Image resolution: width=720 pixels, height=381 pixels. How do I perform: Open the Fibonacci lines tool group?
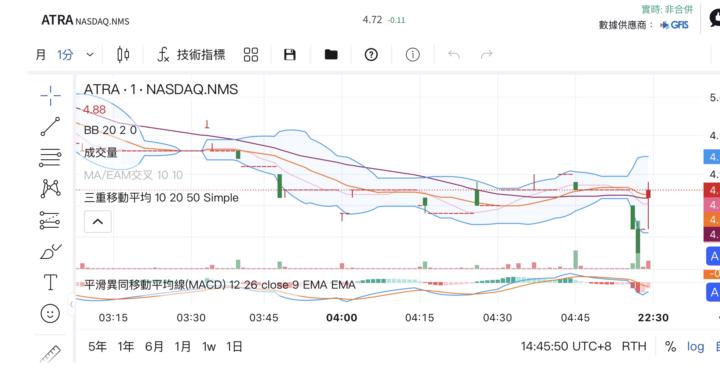pos(50,157)
